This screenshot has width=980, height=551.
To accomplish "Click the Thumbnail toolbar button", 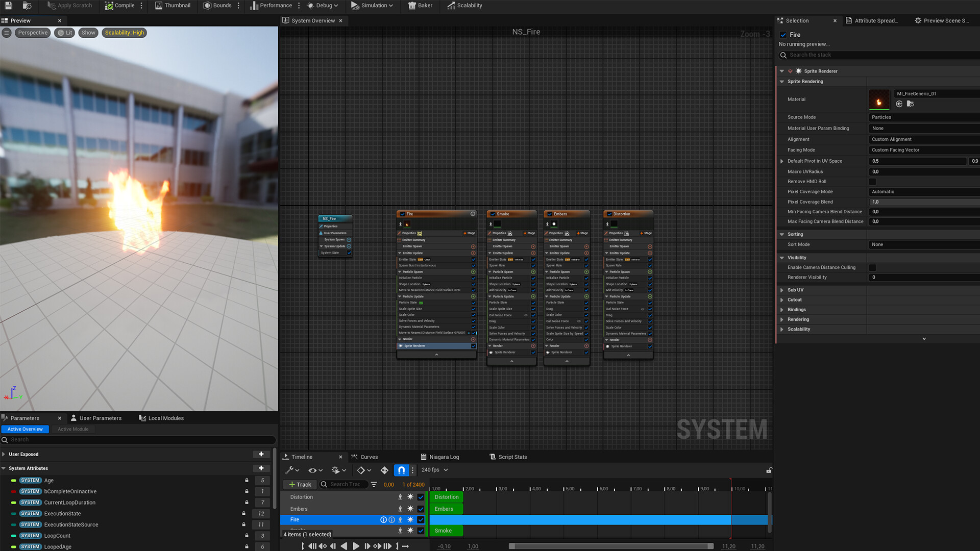I will (172, 6).
